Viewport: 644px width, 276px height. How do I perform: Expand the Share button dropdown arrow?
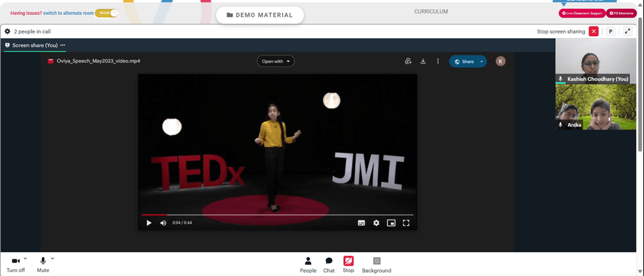482,62
